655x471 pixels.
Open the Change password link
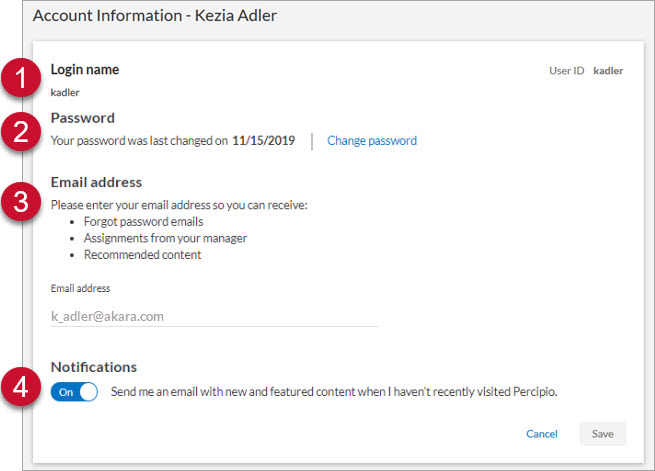[x=372, y=141]
